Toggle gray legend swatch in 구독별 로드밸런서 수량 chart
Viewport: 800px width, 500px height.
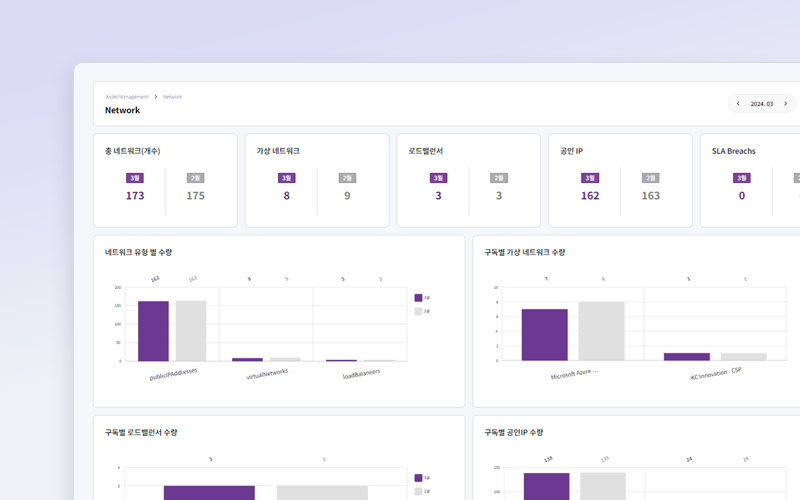418,491
